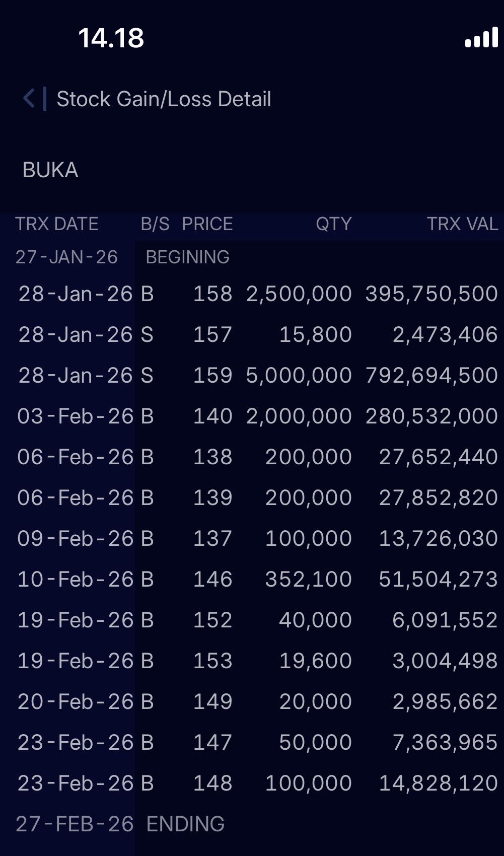Open the 10-Feb-26 row with 352,100 quantity
Viewport: 504px width, 856px height.
[x=252, y=580]
